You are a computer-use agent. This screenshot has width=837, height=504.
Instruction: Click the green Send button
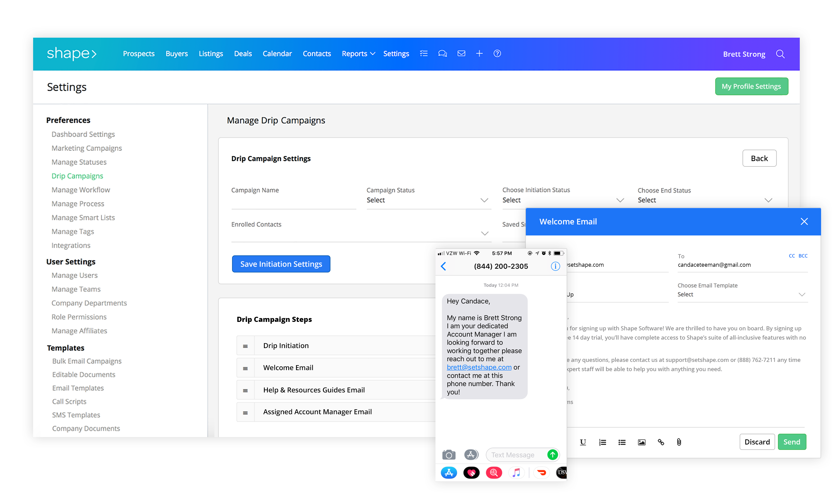pyautogui.click(x=792, y=442)
